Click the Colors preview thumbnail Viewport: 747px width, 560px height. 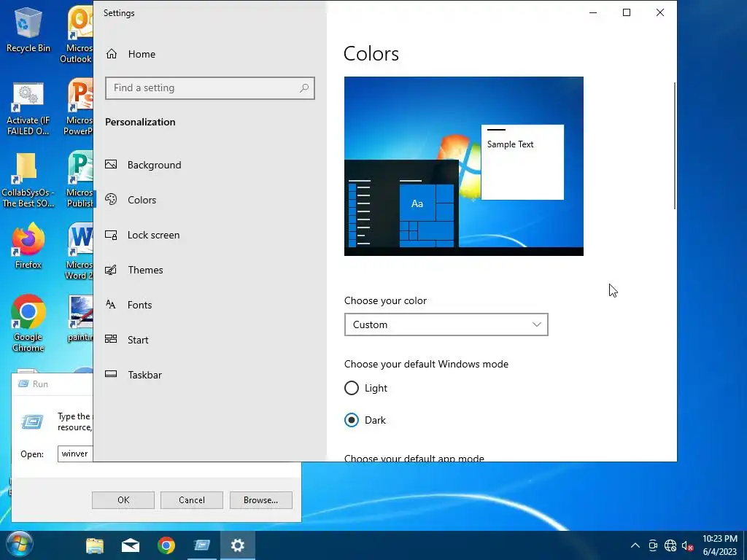[463, 166]
